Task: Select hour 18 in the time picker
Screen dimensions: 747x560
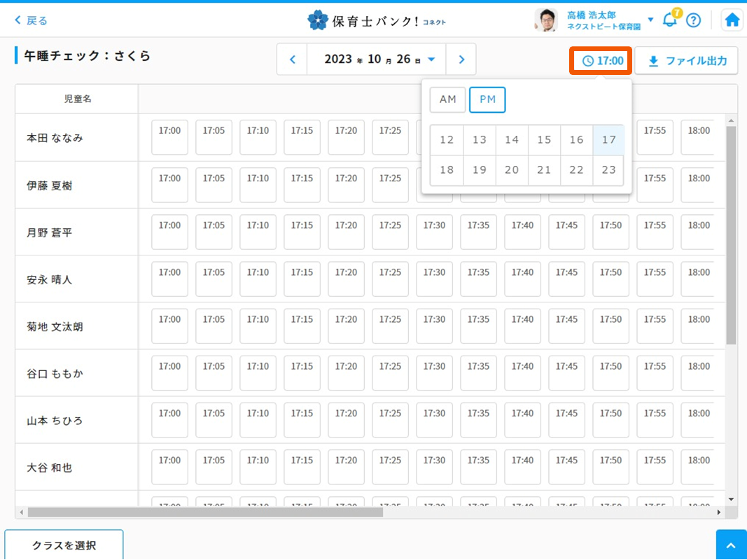Action: pyautogui.click(x=447, y=170)
